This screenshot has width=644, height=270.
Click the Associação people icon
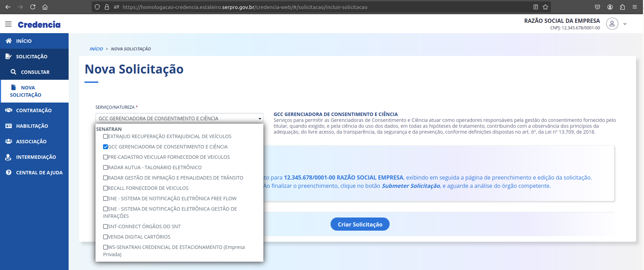click(x=9, y=141)
